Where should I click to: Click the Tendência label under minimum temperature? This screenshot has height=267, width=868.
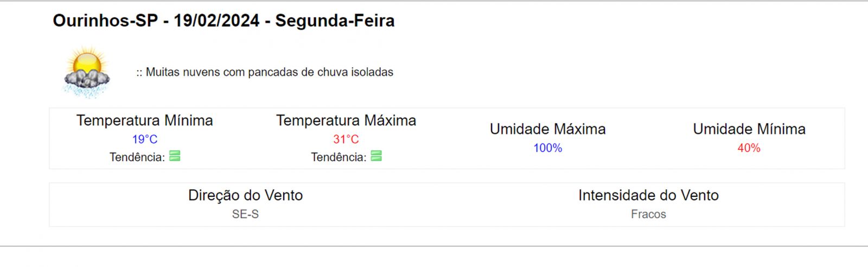(x=137, y=157)
